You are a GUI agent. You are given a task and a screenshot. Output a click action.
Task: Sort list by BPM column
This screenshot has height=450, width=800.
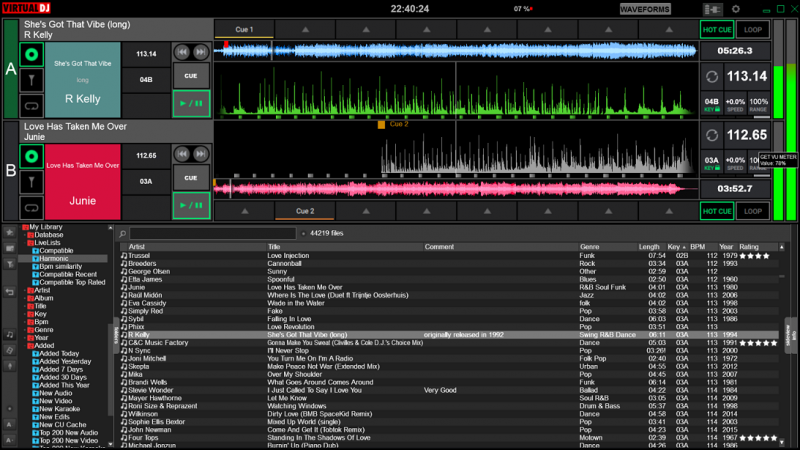tap(697, 247)
